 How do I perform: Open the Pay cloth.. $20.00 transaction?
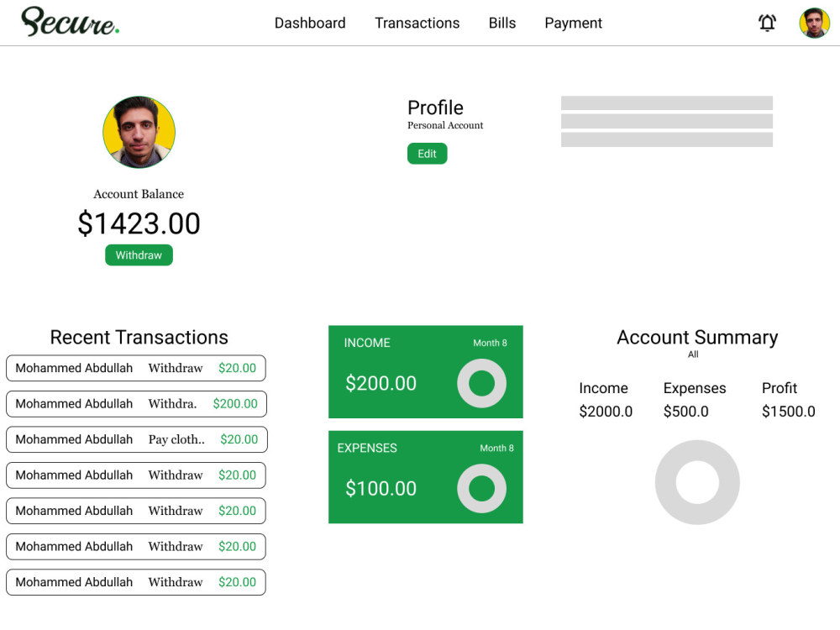pyautogui.click(x=137, y=439)
